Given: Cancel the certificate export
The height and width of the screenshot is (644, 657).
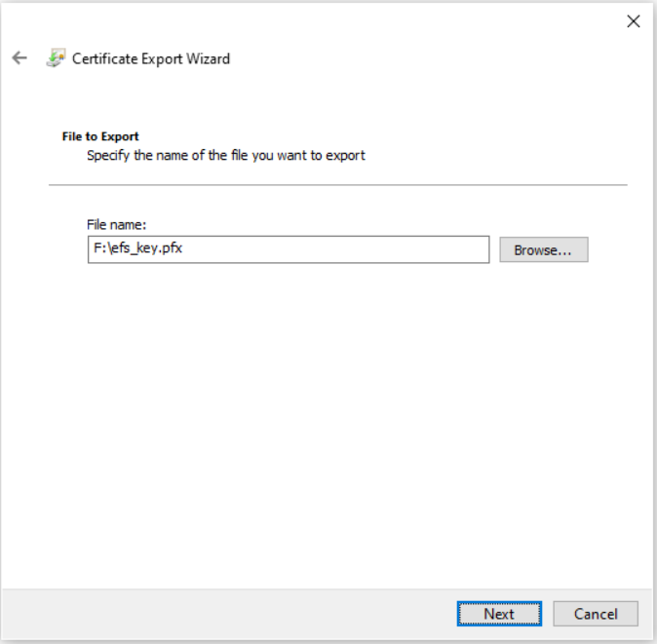Looking at the screenshot, I should coord(595,614).
